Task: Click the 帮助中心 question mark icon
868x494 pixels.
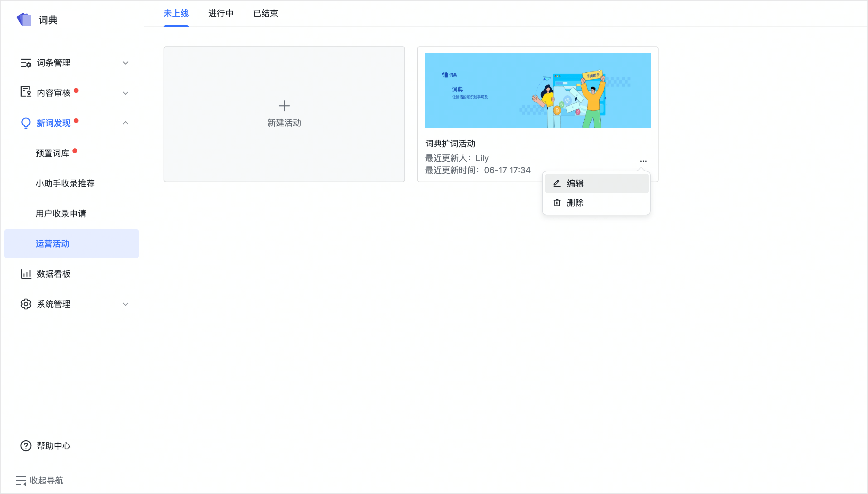Action: (26, 445)
